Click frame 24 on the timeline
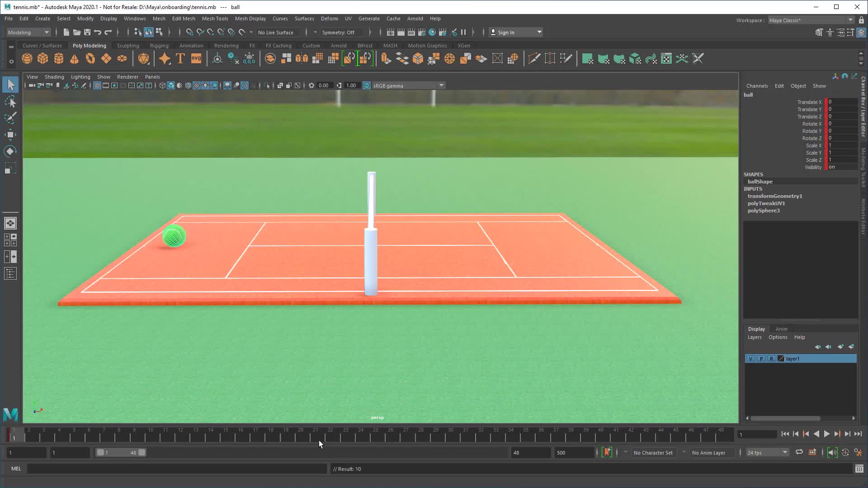This screenshot has width=868, height=488. point(361,435)
